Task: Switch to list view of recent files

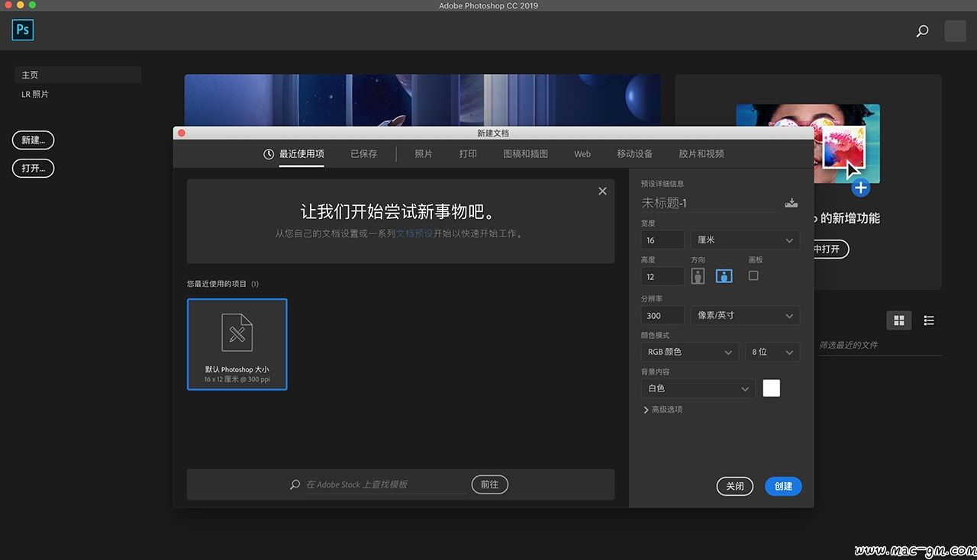Action: 929,320
